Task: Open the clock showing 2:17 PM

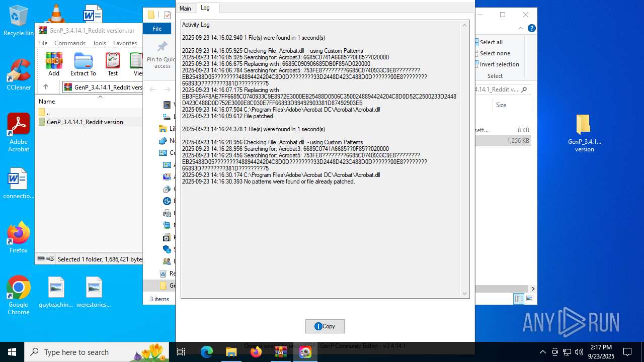Action: click(601, 352)
